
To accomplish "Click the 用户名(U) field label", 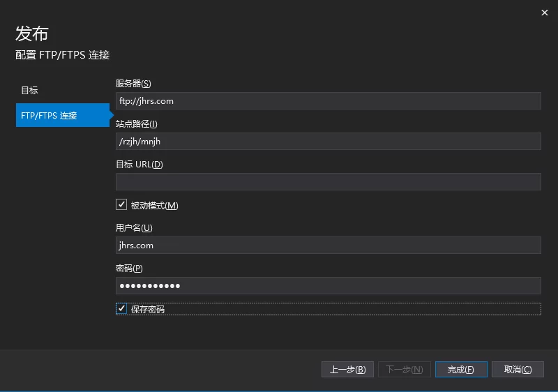I will pyautogui.click(x=134, y=227).
